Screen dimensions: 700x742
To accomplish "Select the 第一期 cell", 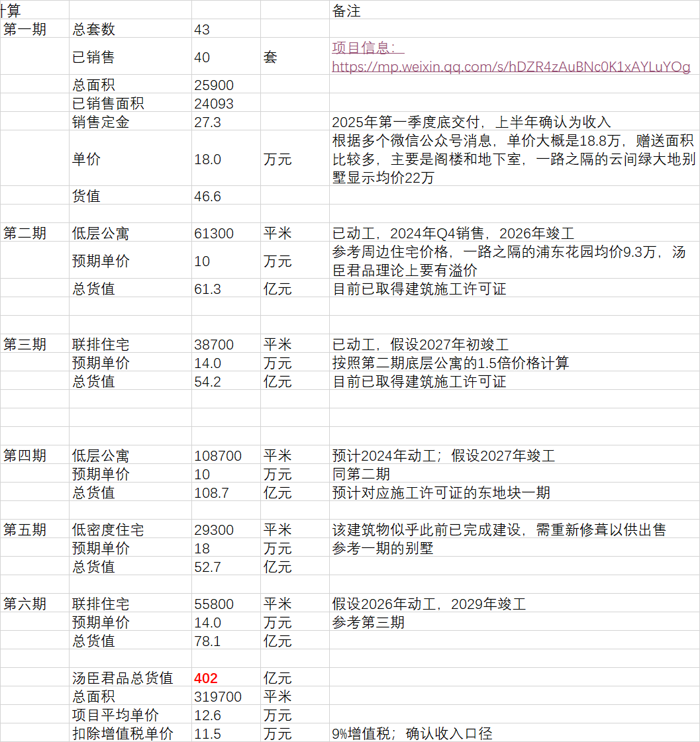I will click(x=34, y=29).
